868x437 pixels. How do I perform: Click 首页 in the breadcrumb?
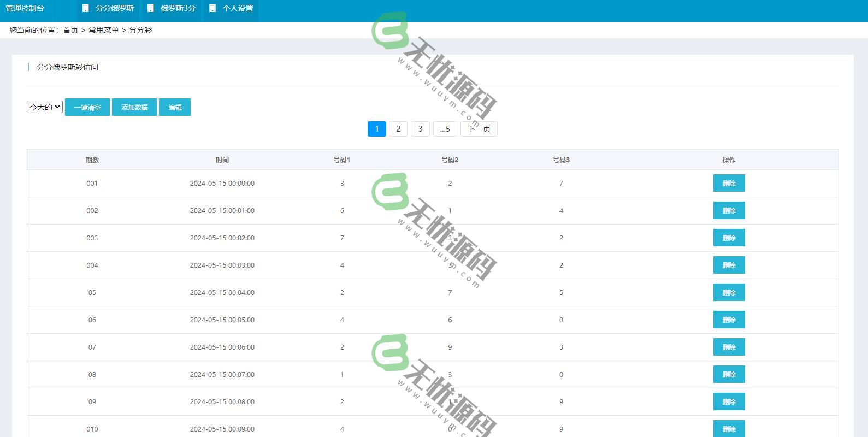point(70,30)
